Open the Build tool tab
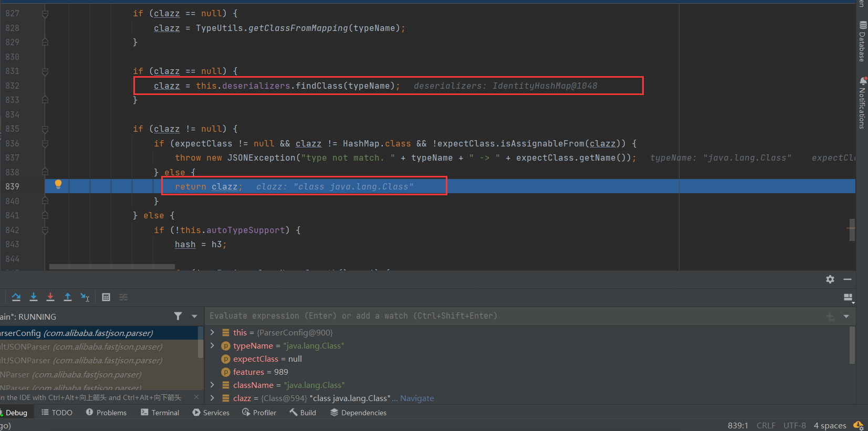The image size is (868, 431). (302, 413)
